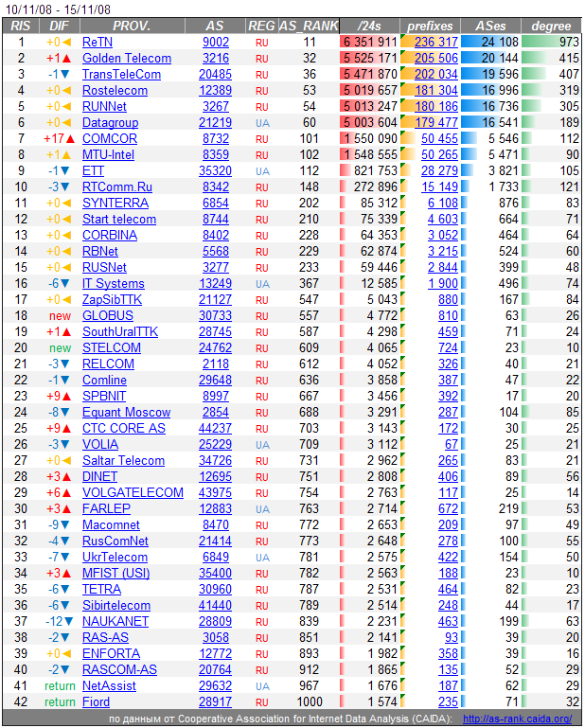The image size is (585, 728).
Task: Click the RUNNet link
Action: coord(104,107)
